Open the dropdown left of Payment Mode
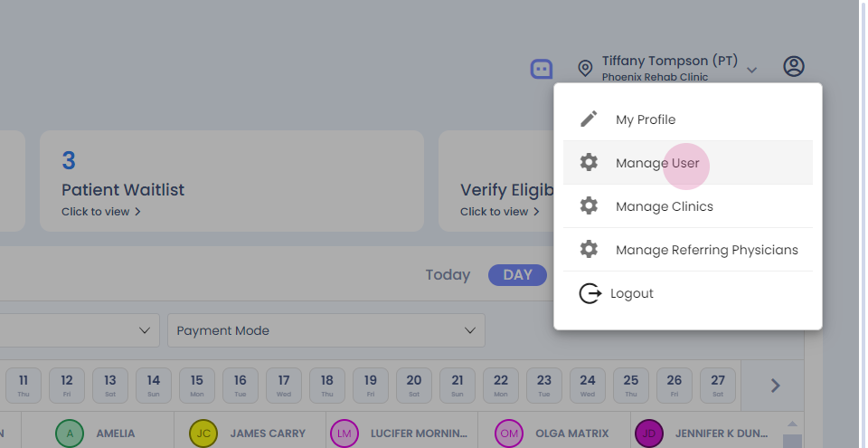This screenshot has width=868, height=448. pos(80,330)
